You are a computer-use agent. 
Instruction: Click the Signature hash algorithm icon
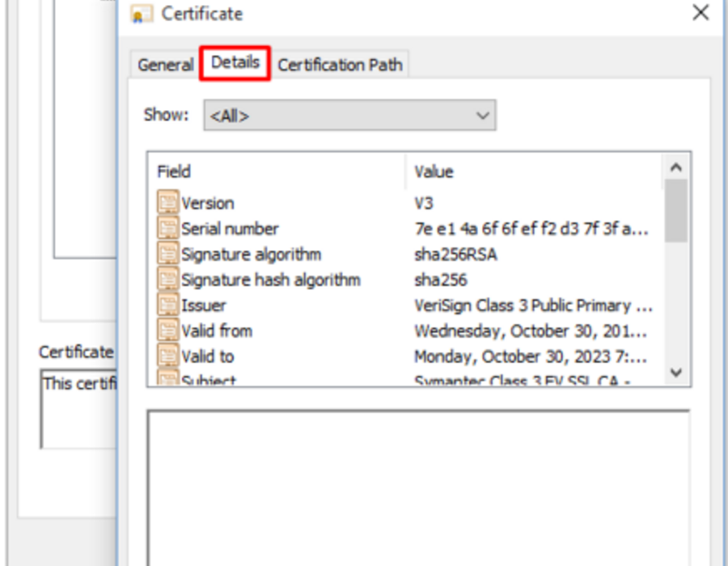pyautogui.click(x=167, y=279)
